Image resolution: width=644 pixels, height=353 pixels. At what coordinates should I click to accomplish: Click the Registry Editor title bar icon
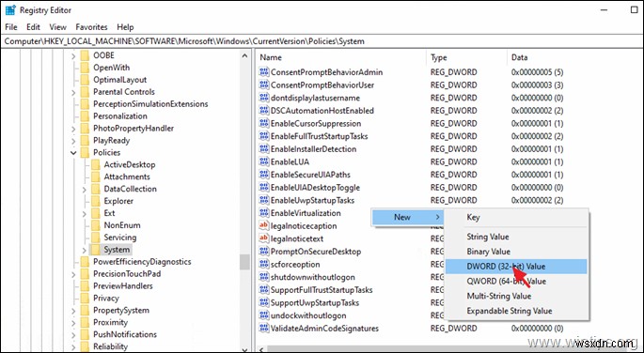click(x=10, y=10)
